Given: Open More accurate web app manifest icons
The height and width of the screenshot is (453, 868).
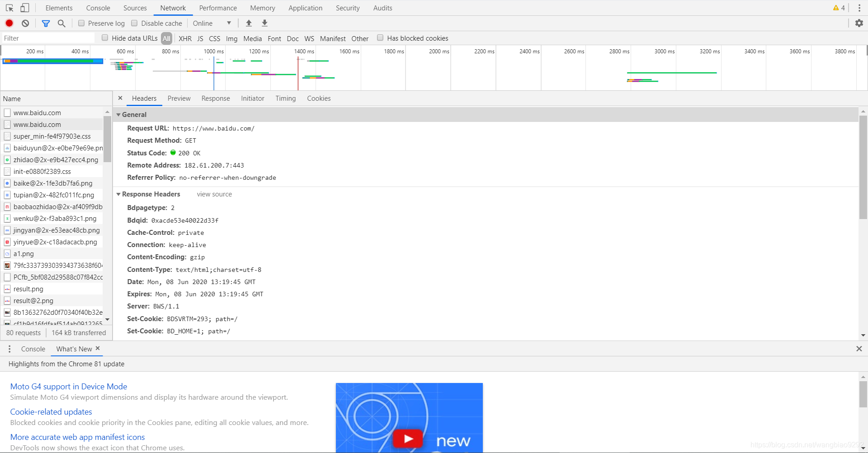Looking at the screenshot, I should [78, 437].
